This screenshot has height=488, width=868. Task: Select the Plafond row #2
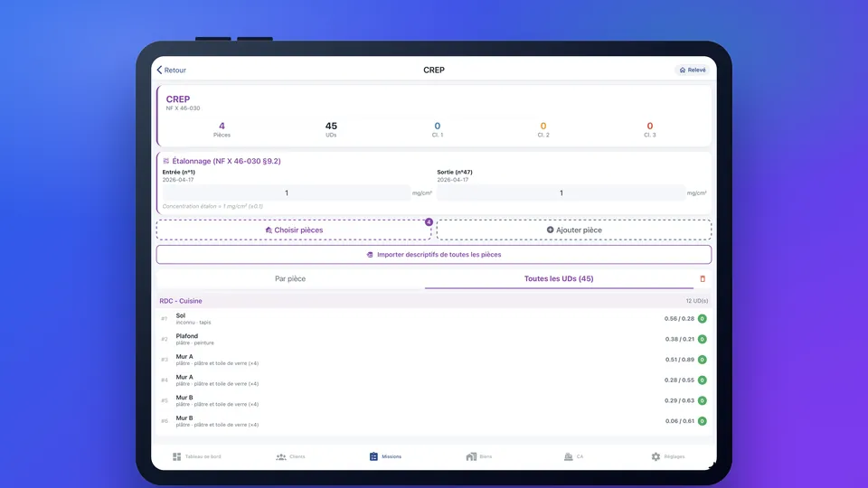tap(434, 339)
